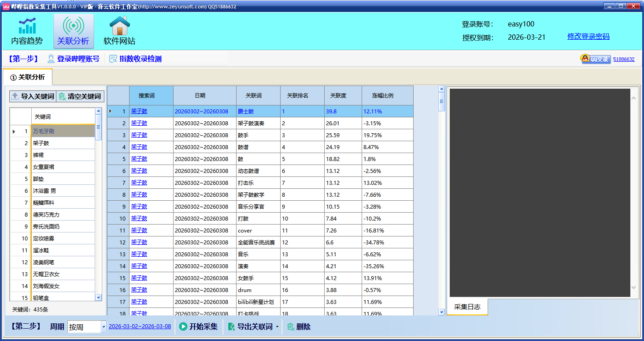Open the 内容趋势 chart icon
644x341 pixels.
(x=27, y=26)
